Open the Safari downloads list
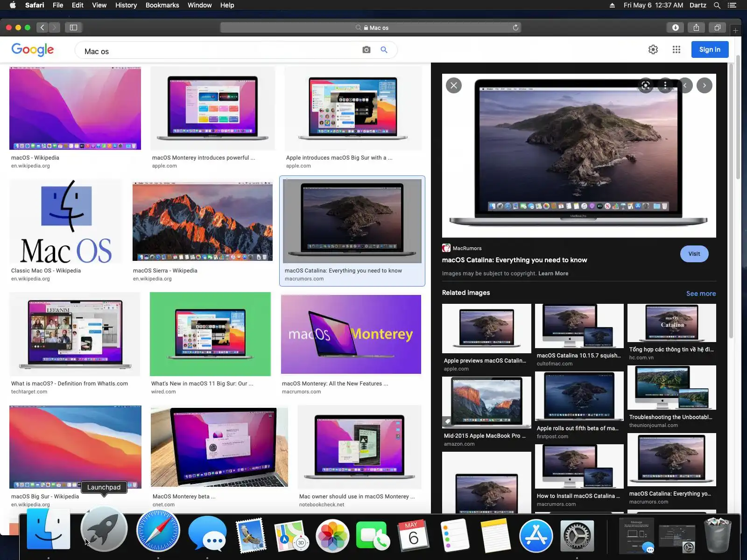The width and height of the screenshot is (747, 560). pyautogui.click(x=675, y=28)
